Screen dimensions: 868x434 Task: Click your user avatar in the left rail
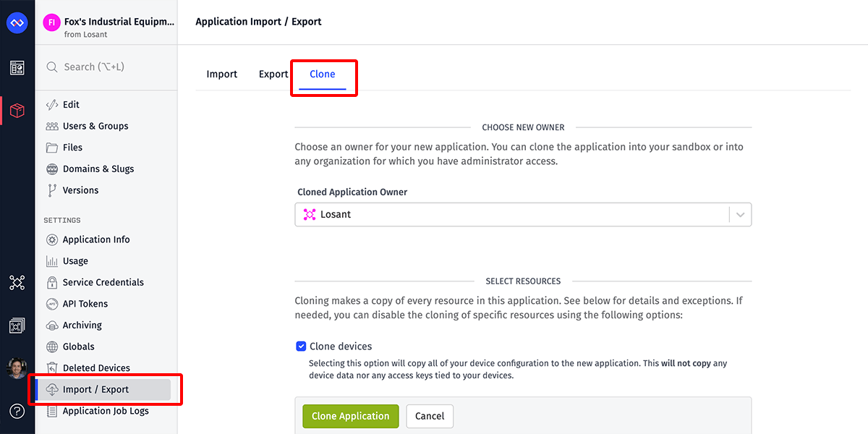coord(17,367)
